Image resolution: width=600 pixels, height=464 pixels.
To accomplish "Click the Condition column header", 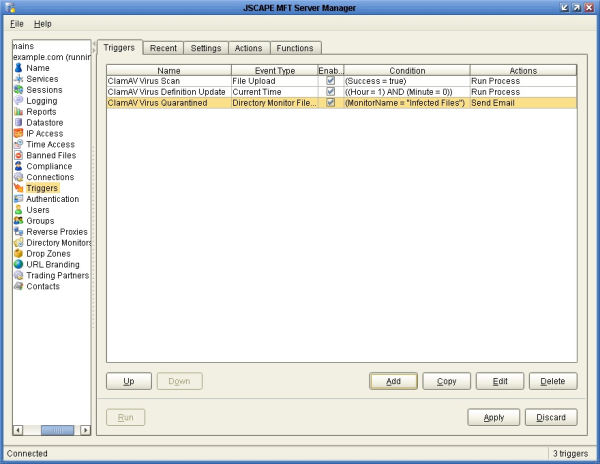I will click(x=407, y=70).
